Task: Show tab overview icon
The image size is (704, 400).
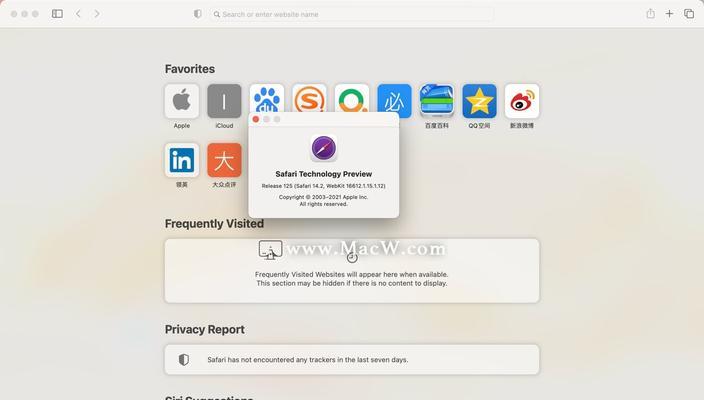Action: coord(689,14)
